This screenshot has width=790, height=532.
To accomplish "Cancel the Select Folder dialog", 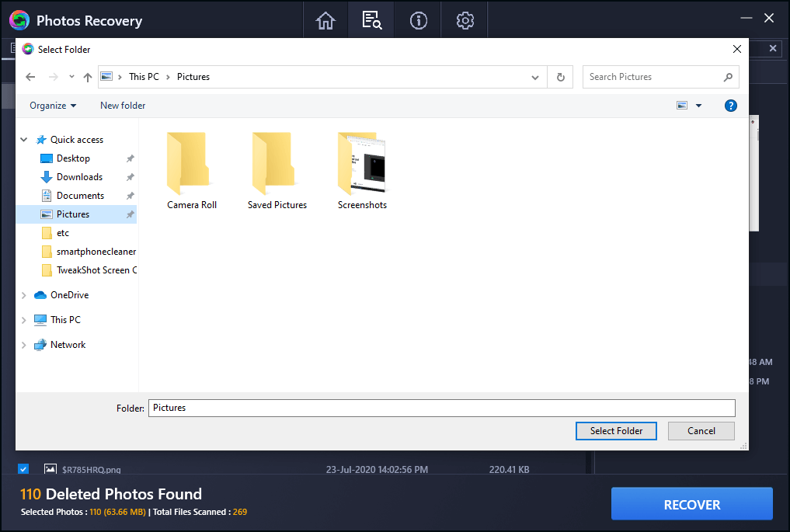I will (701, 431).
